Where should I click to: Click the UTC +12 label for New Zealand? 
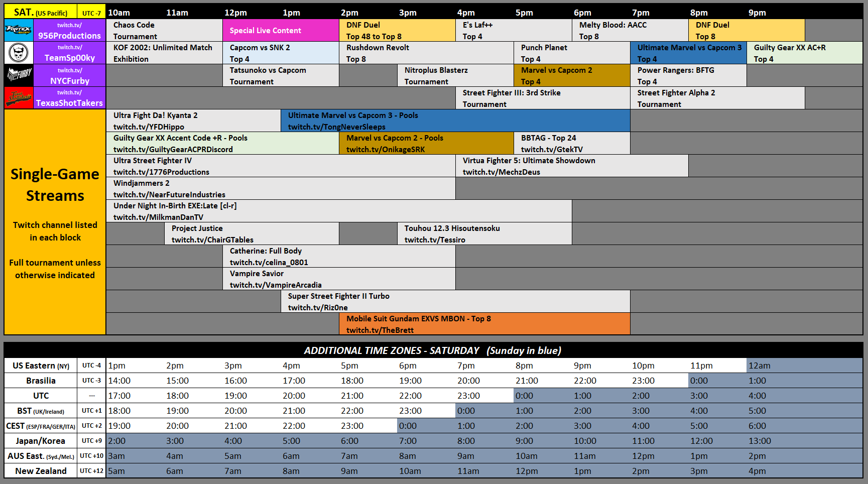(91, 471)
